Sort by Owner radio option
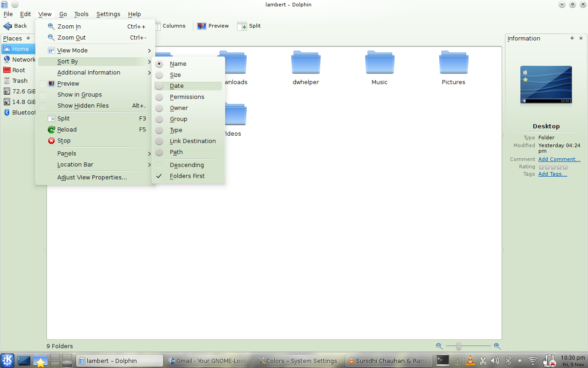This screenshot has height=368, width=588. coord(188,108)
